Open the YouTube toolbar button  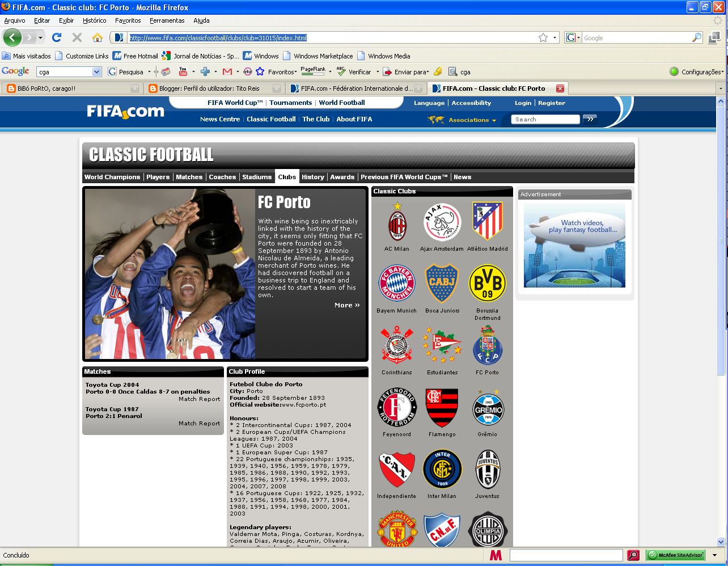click(183, 71)
